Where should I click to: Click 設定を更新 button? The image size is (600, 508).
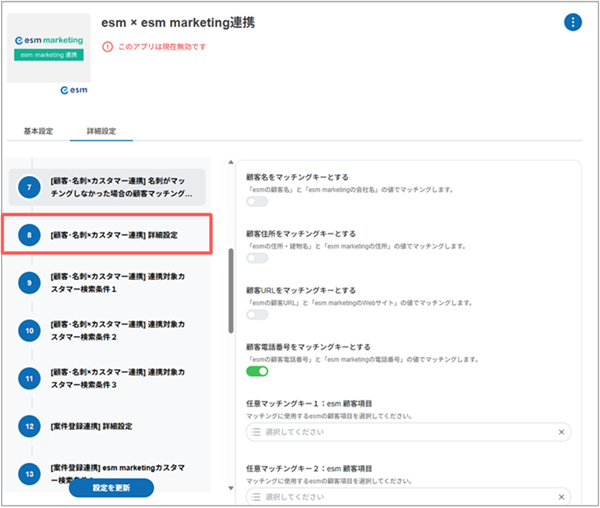point(110,488)
